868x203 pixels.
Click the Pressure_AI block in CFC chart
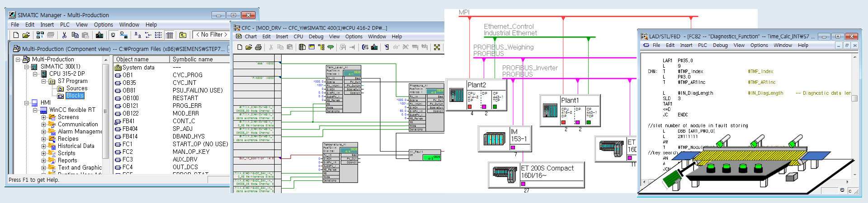coord(426,107)
